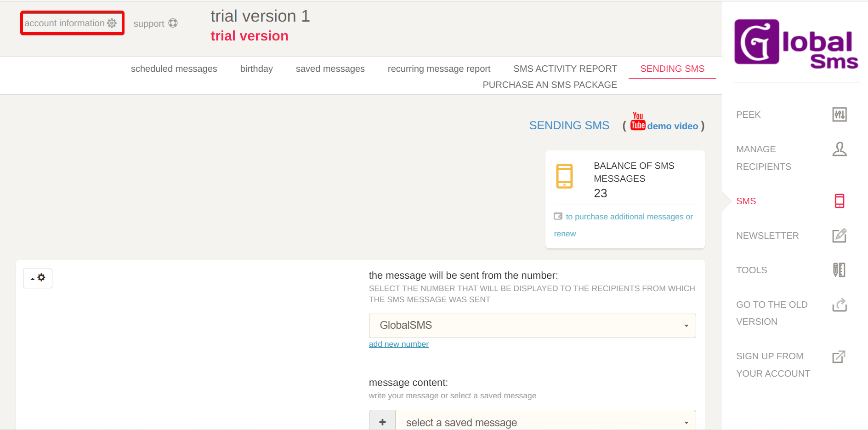The image size is (868, 430).
Task: Open the scheduled messages tab
Action: tap(174, 69)
